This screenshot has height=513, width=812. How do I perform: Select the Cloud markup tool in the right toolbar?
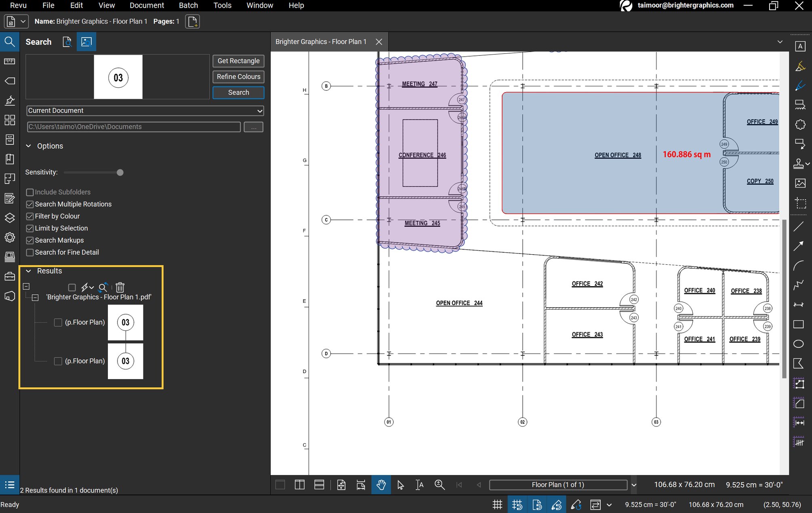point(800,124)
